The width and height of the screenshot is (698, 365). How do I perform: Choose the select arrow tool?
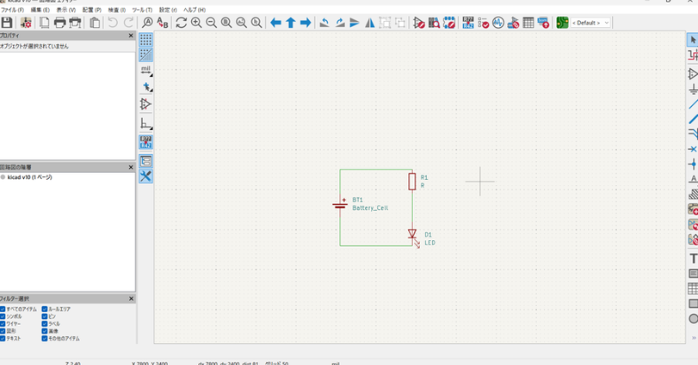point(693,40)
